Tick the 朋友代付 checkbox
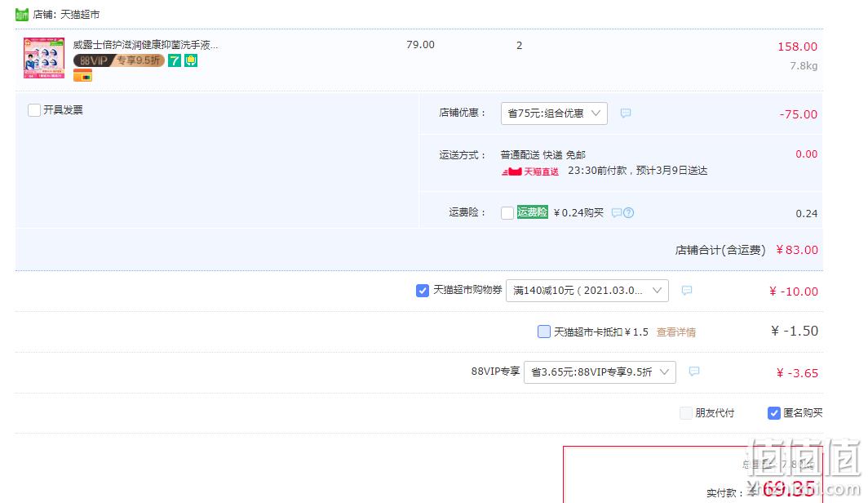Viewport: 868px width, 503px height. point(686,412)
